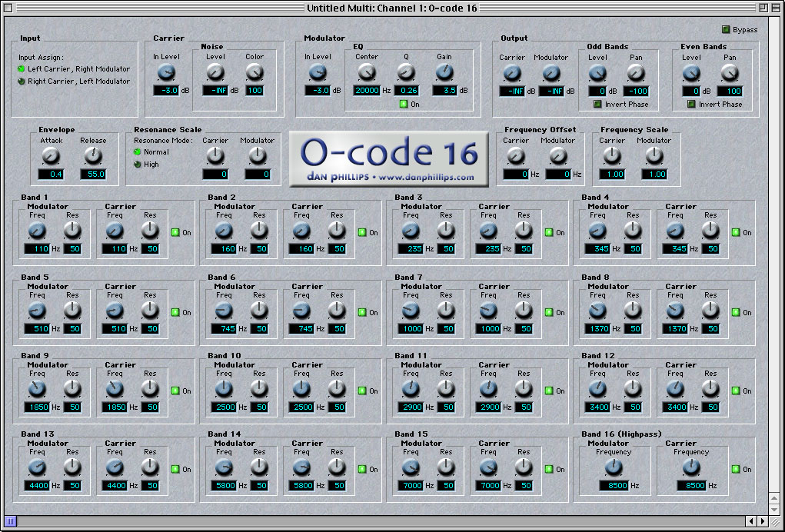Click the Carrier In Level knob
Screen dimensions: 785x532
coord(166,73)
